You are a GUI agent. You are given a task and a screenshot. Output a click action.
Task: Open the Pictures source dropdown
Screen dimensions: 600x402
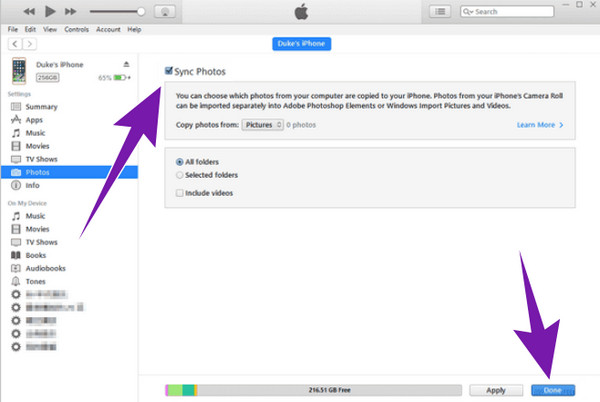(262, 125)
